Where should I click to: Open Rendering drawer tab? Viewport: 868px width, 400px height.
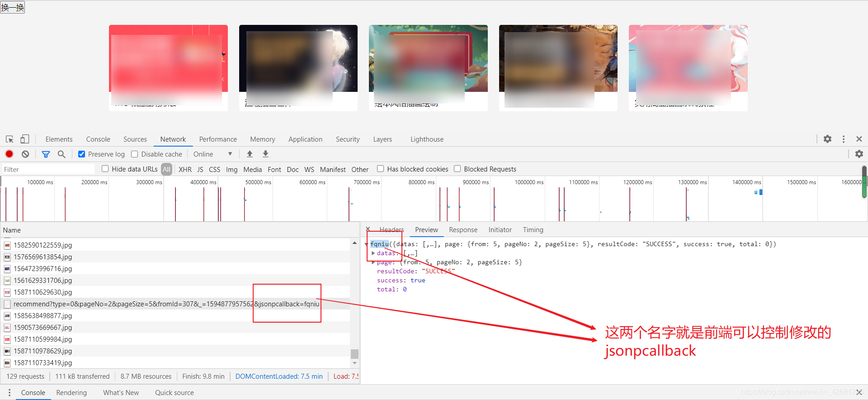[x=71, y=393]
